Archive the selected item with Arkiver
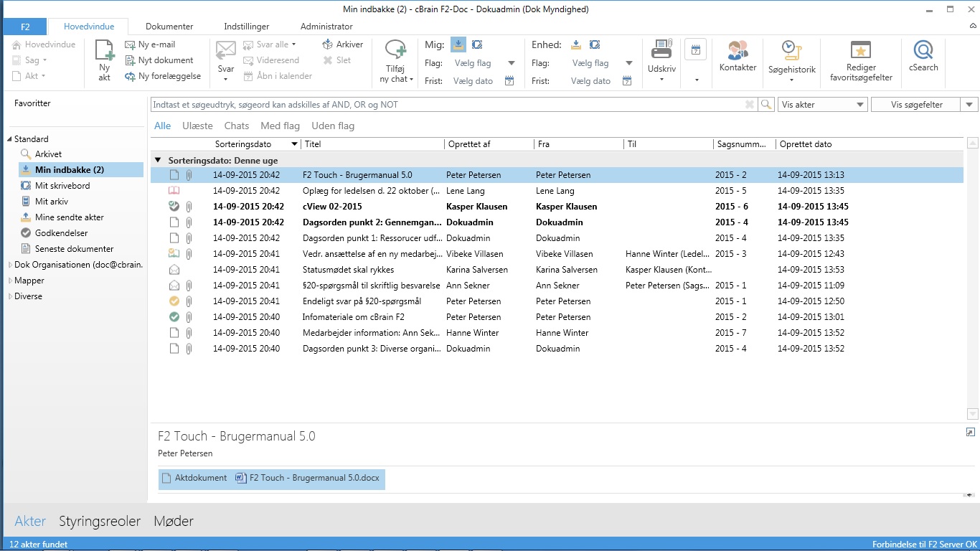The image size is (980, 551). pos(343,44)
